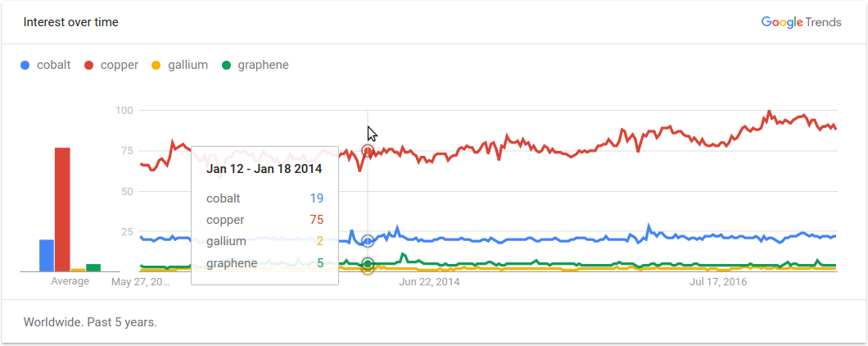Click the graphene data point marker on chart
Screen dimensions: 868x346
[x=368, y=263]
